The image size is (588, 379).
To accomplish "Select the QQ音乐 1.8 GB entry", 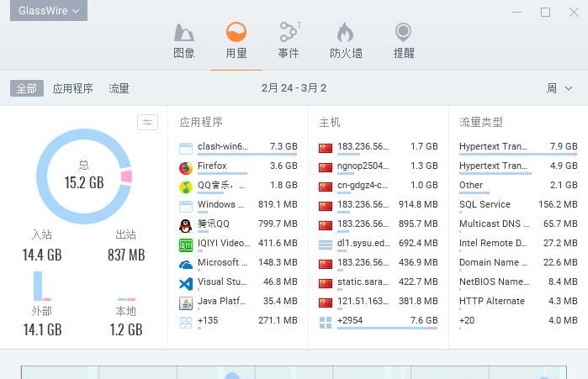I will [238, 187].
